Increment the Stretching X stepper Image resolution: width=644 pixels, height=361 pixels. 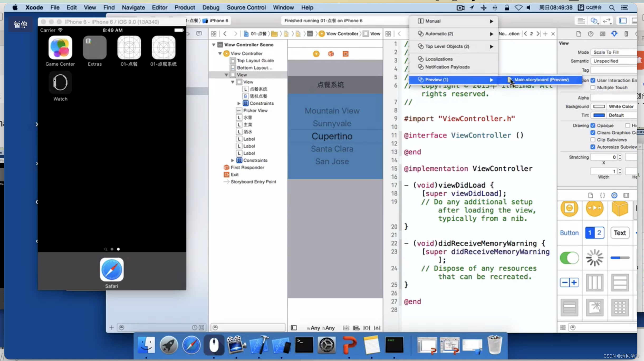click(x=620, y=156)
